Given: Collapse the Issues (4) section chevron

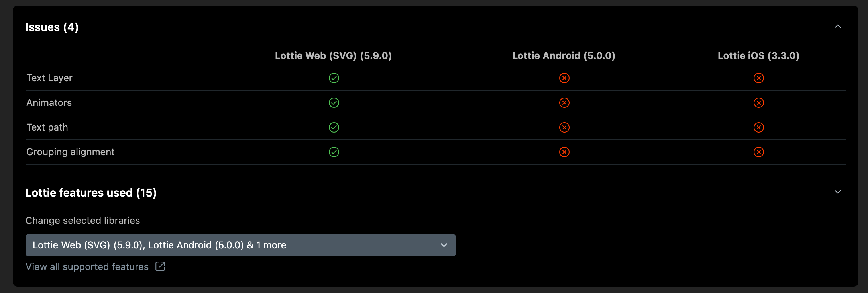Looking at the screenshot, I should click(x=837, y=27).
